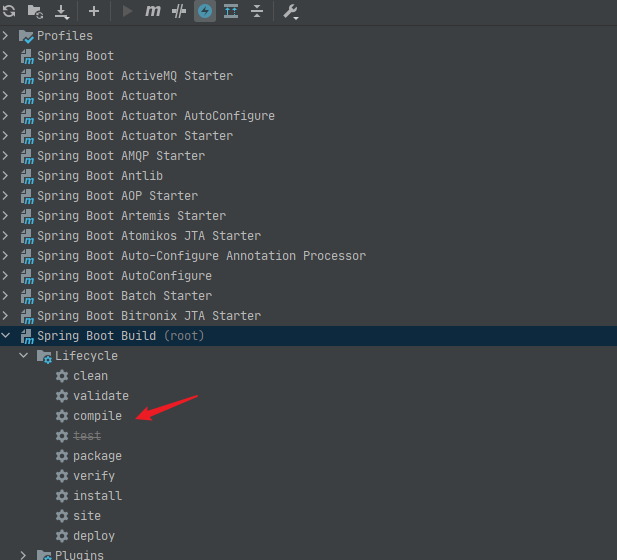Expand Spring Boot Actuator node

coord(5,96)
